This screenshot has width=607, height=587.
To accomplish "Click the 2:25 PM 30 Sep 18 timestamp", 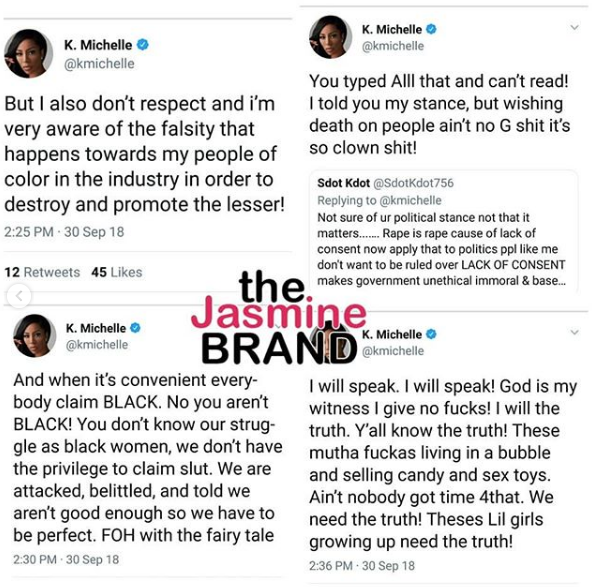I will tap(64, 232).
